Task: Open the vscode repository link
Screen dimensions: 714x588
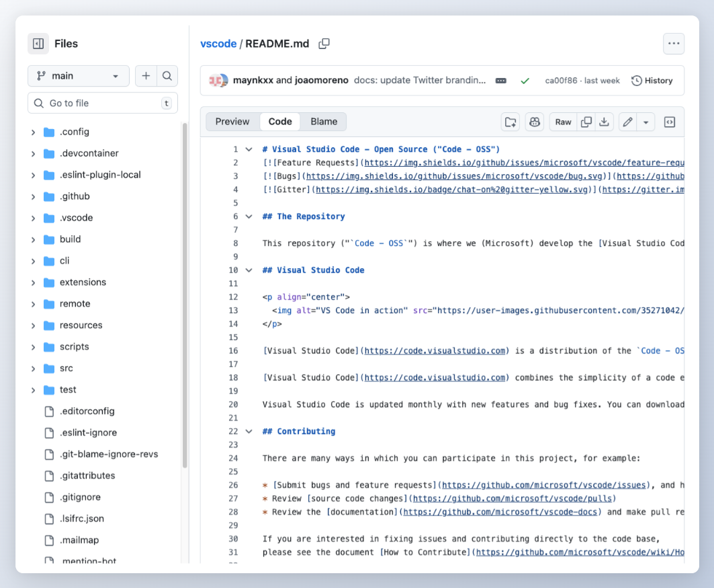Action: [x=218, y=43]
